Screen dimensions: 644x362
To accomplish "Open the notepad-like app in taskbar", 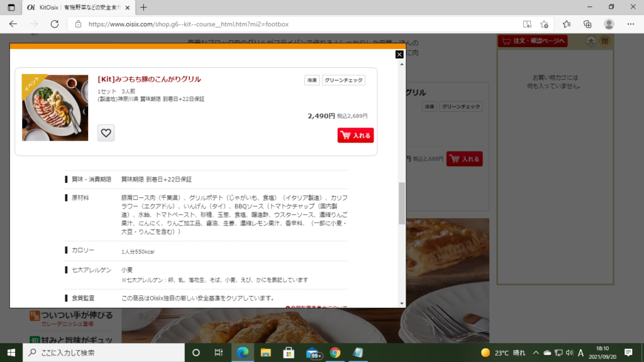I will pos(358,353).
